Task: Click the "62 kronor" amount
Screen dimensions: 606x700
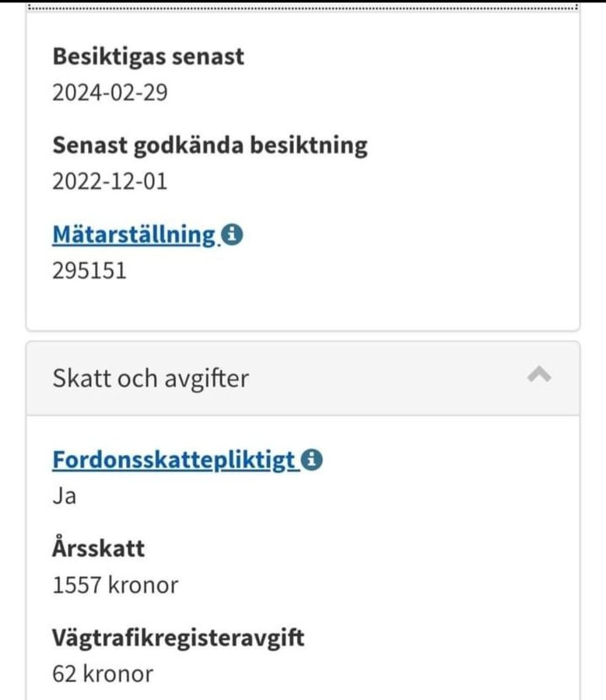Action: pos(103,674)
